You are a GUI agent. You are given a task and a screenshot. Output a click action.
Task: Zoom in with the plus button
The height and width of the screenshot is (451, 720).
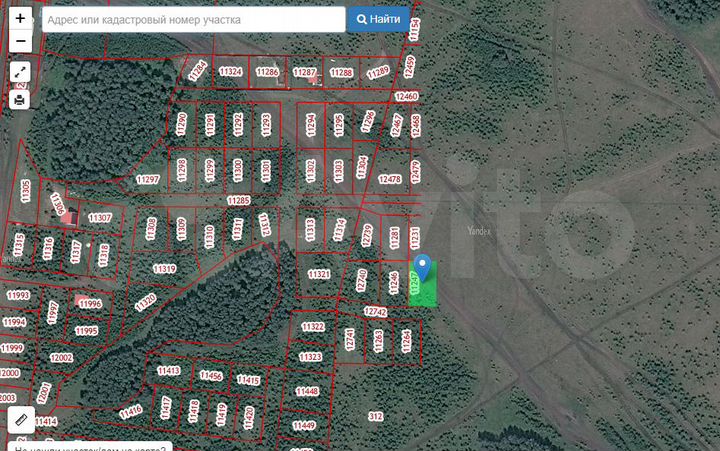20,19
